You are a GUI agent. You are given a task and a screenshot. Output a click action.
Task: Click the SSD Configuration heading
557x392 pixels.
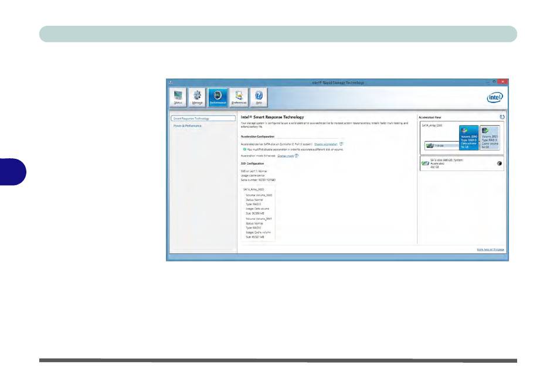pos(252,163)
